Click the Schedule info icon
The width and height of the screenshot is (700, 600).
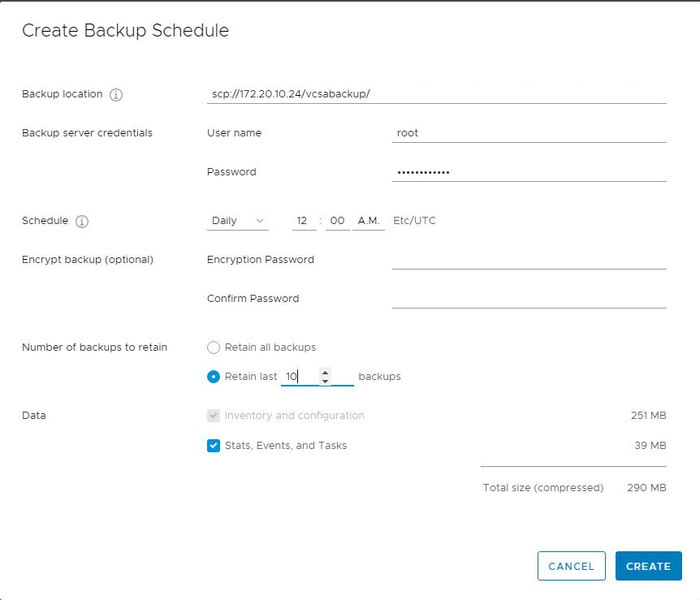pos(82,221)
